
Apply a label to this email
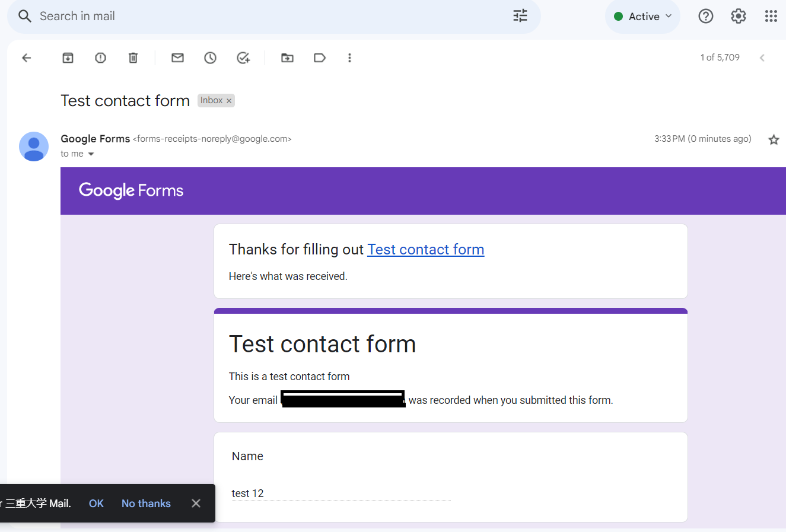point(320,58)
